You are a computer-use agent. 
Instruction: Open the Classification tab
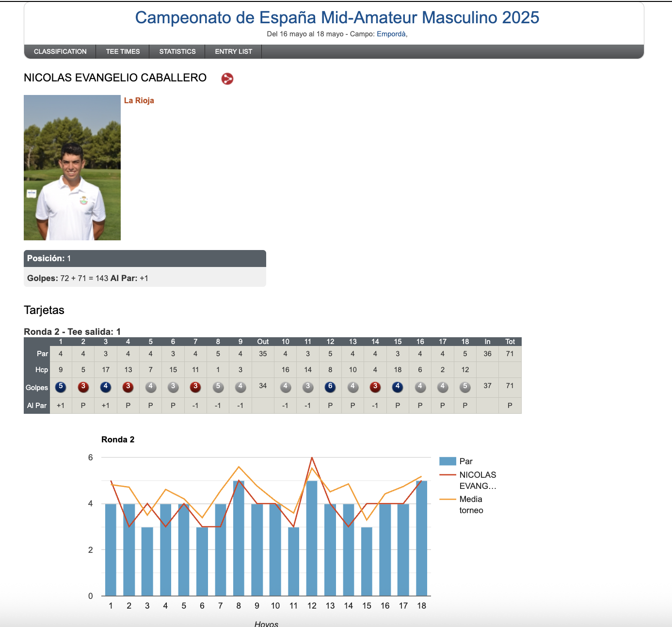coord(60,51)
